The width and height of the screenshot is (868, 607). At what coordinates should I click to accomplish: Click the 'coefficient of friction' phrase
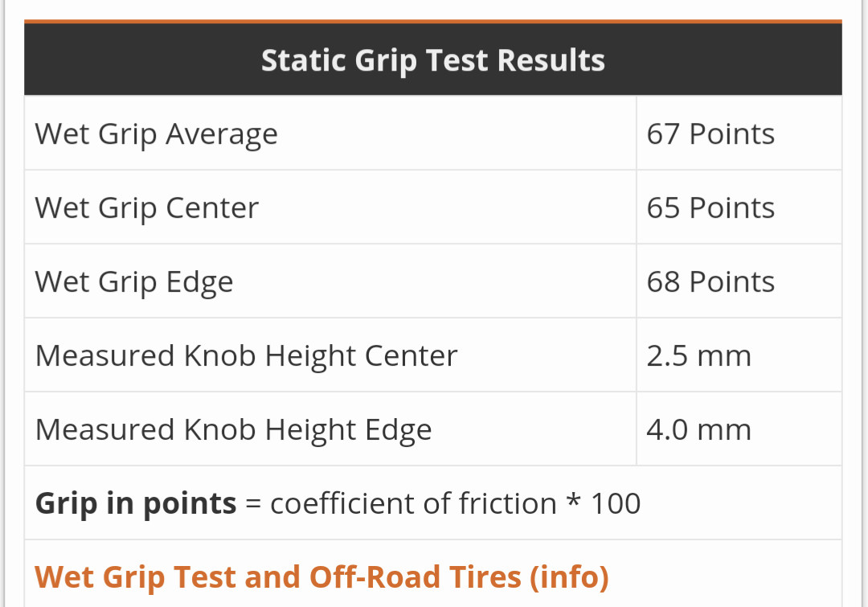(x=413, y=504)
